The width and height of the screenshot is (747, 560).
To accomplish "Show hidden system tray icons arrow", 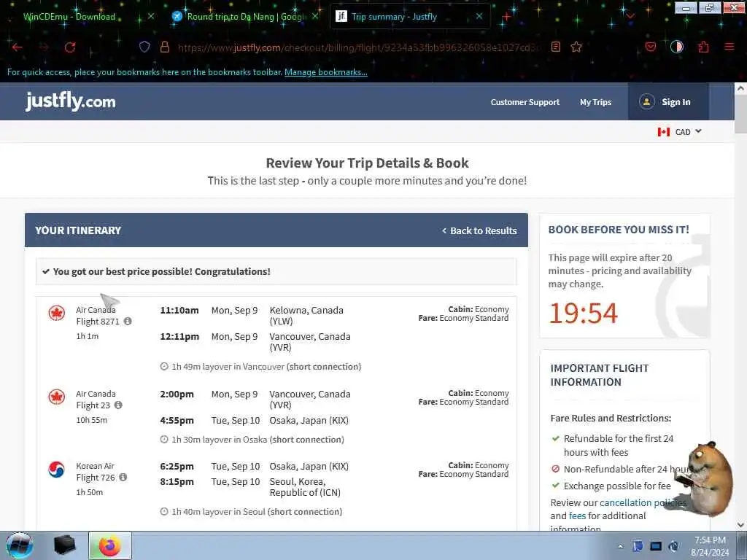I will pos(620,547).
